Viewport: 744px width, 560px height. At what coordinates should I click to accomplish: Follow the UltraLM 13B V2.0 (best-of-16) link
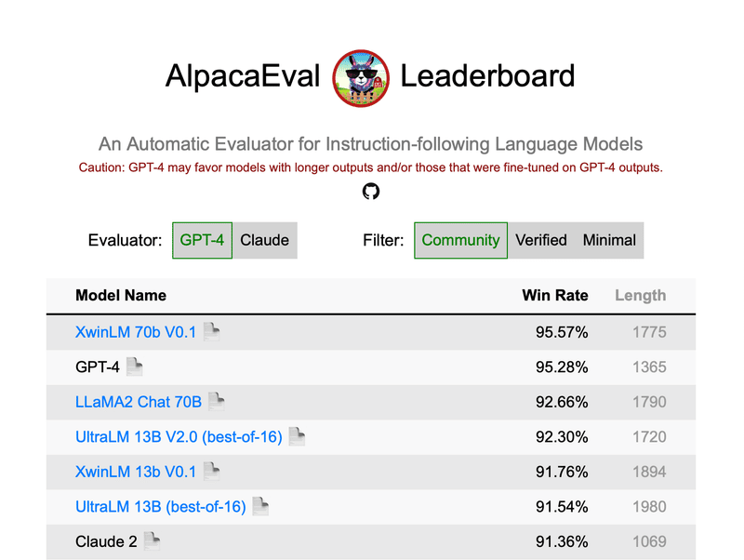click(x=179, y=436)
